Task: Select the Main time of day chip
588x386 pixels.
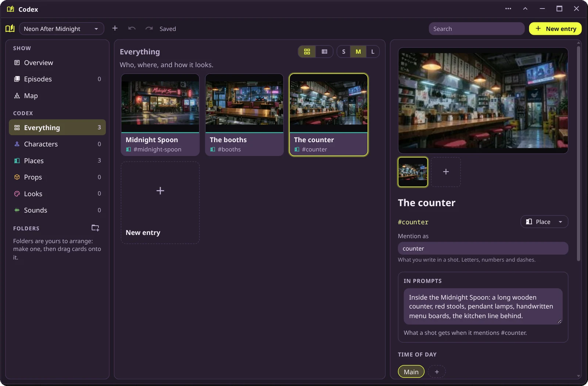Action: click(x=411, y=372)
